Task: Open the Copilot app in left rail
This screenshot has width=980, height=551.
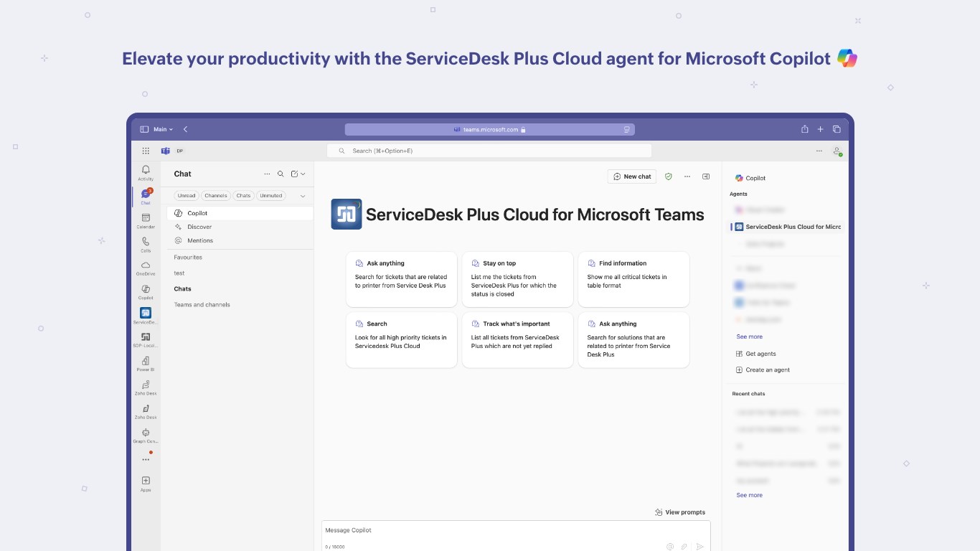Action: pyautogui.click(x=146, y=291)
